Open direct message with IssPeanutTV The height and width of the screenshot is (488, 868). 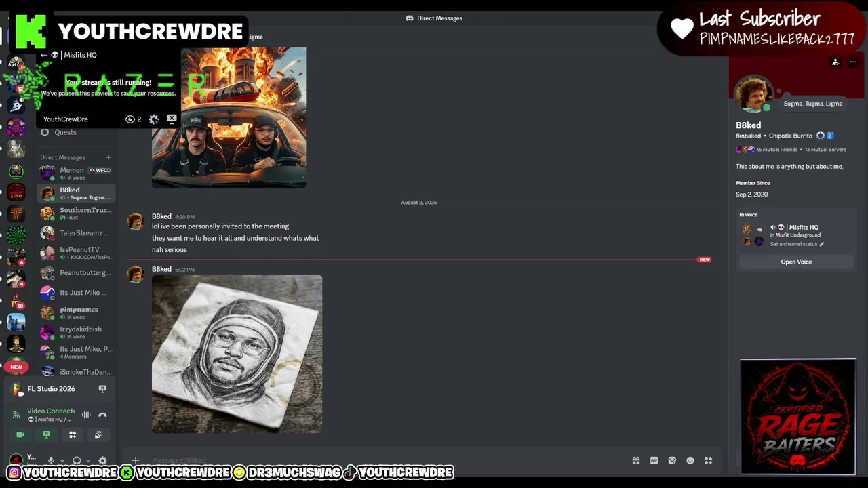tap(76, 253)
